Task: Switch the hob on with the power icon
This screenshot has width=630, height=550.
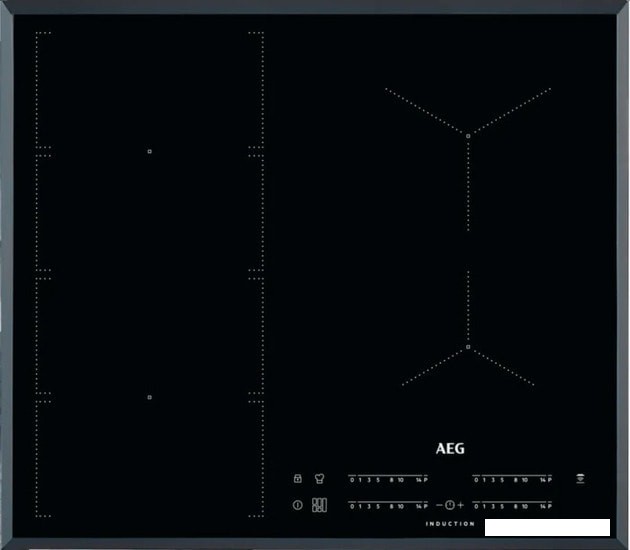Action: click(x=298, y=505)
